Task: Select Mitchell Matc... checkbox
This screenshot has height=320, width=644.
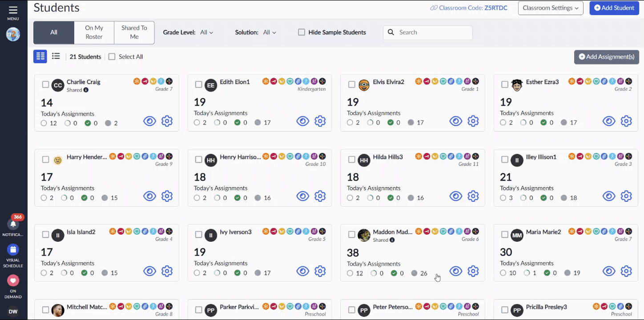Action: tap(45, 310)
